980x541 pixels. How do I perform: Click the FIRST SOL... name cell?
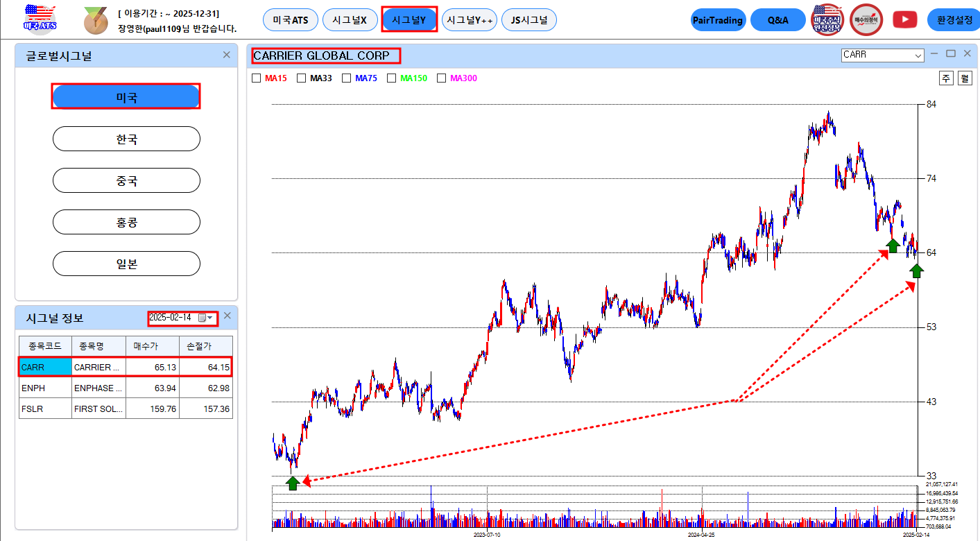point(98,409)
